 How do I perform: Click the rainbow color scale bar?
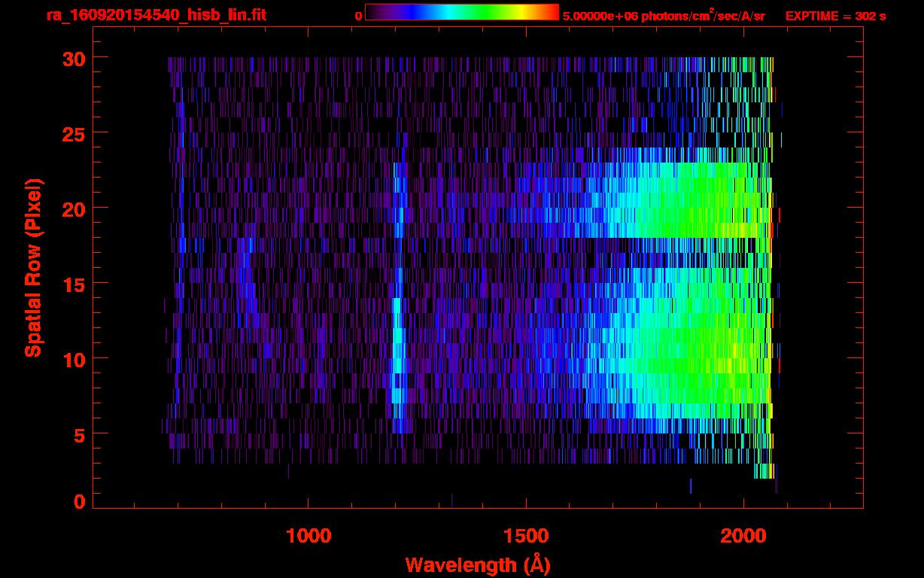pos(462,12)
